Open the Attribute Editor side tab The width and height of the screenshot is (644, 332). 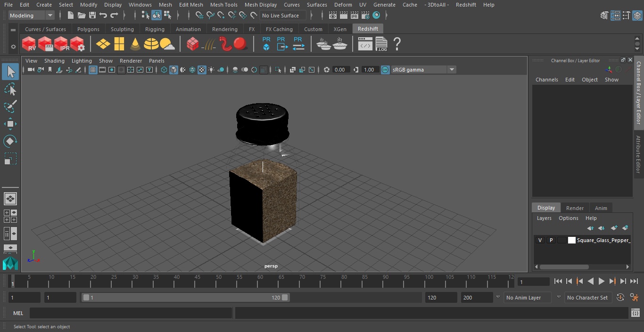639,154
